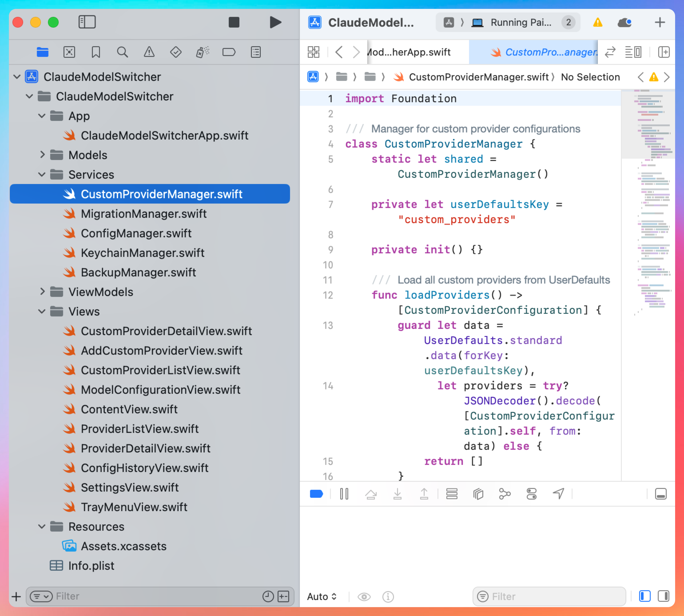The height and width of the screenshot is (616, 684).
Task: Show the Breakpoint navigator
Action: click(229, 52)
